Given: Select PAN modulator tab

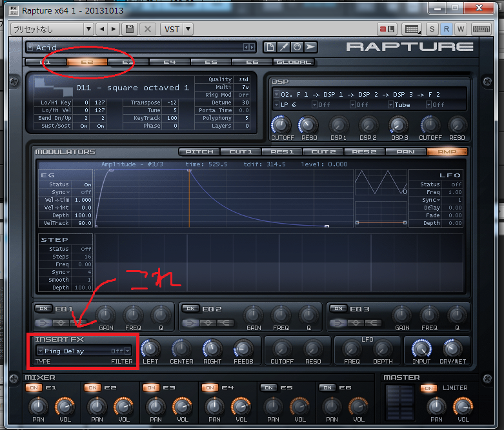Looking at the screenshot, I should (406, 151).
